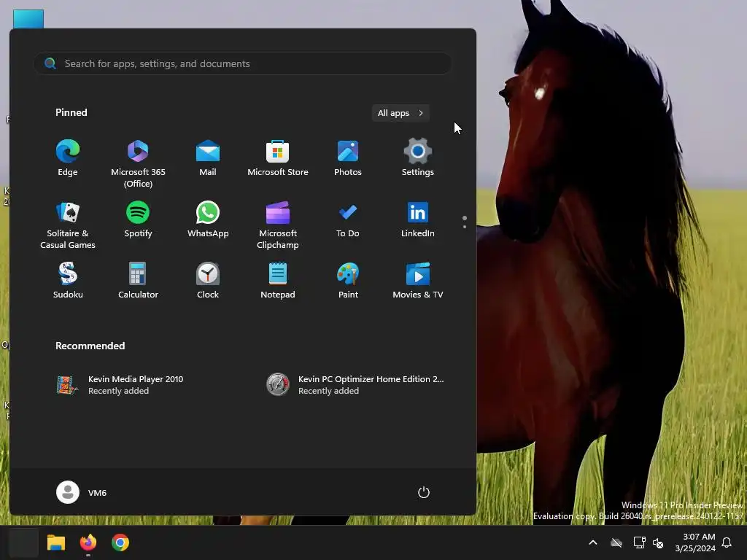This screenshot has height=560, width=747.
Task: Open the LinkedIn app
Action: point(418,219)
